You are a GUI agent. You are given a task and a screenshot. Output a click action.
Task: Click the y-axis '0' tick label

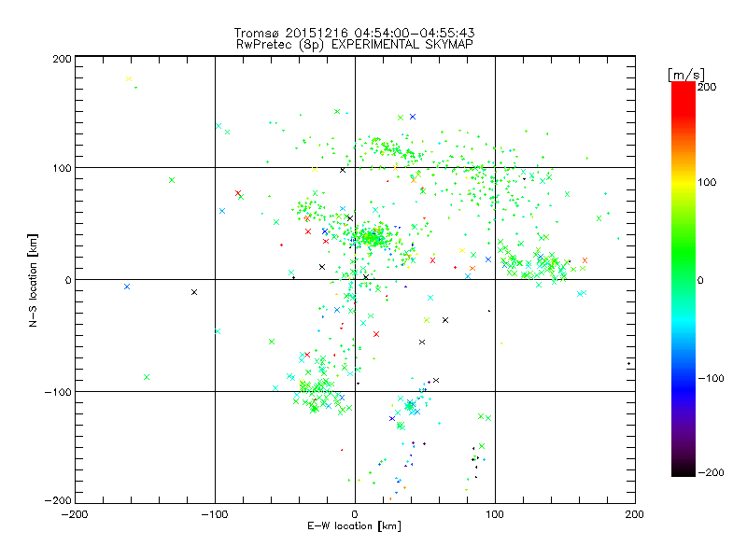68,280
